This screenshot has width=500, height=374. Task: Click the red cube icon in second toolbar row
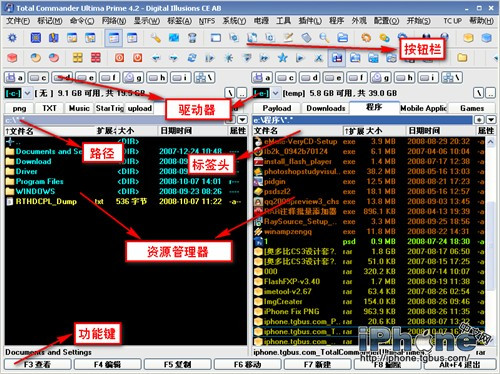[12, 58]
